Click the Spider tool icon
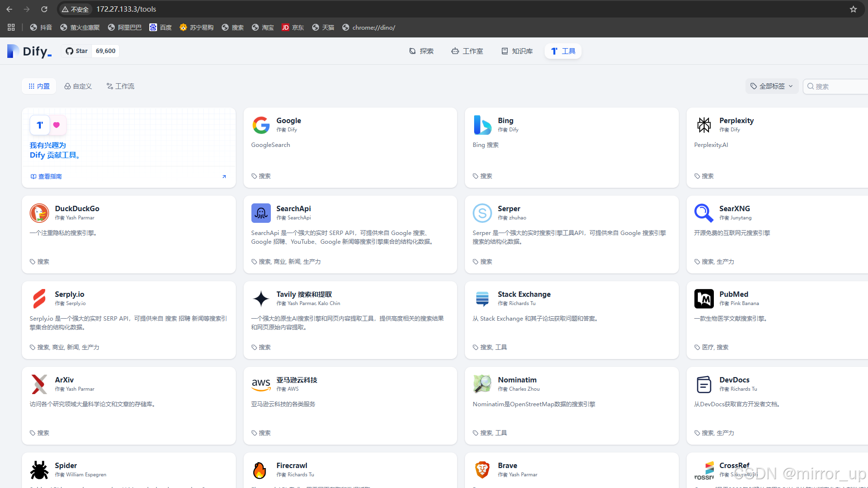 (39, 470)
